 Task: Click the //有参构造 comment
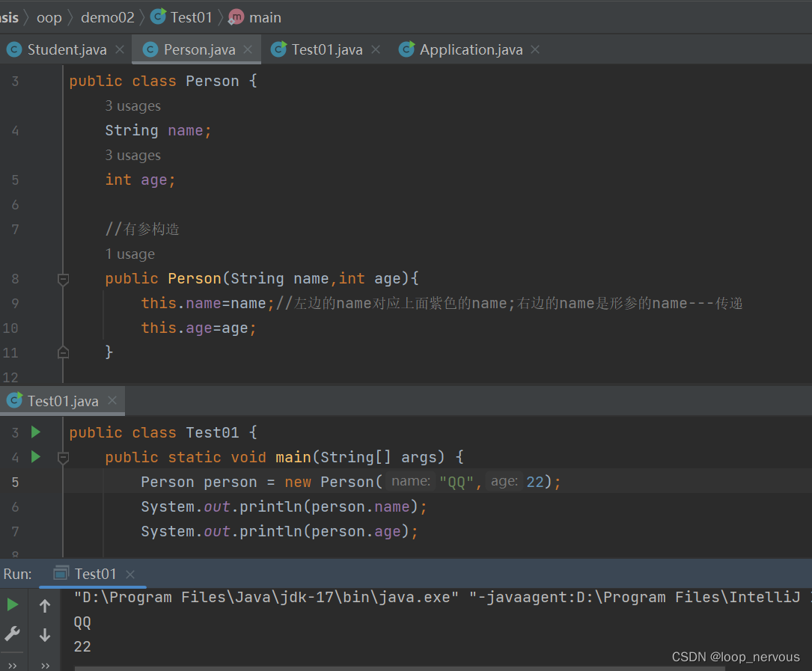pos(142,230)
